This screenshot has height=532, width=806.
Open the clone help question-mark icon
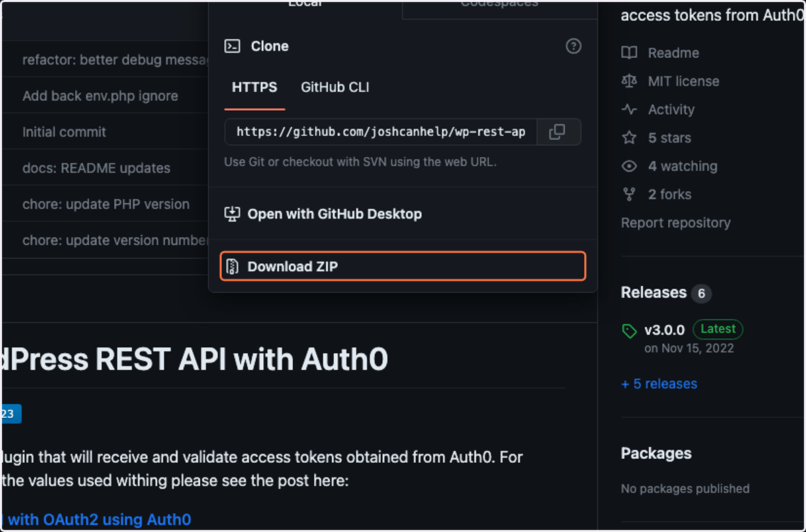pyautogui.click(x=573, y=46)
